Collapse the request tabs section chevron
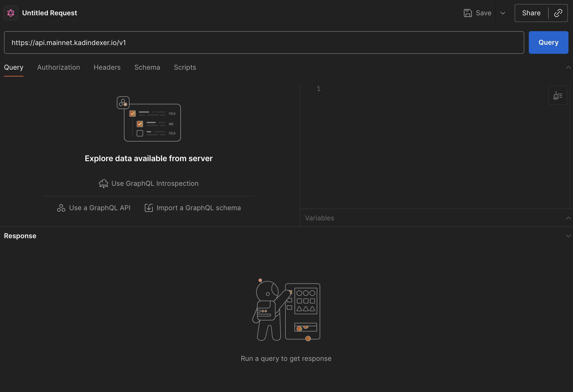The height and width of the screenshot is (392, 573). click(568, 67)
